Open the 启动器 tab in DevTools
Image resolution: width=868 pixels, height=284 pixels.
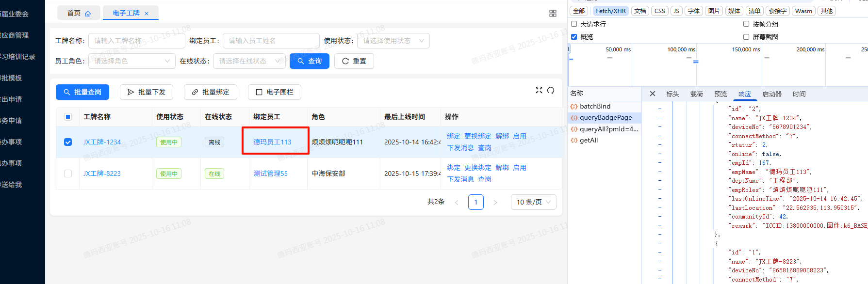(x=772, y=94)
